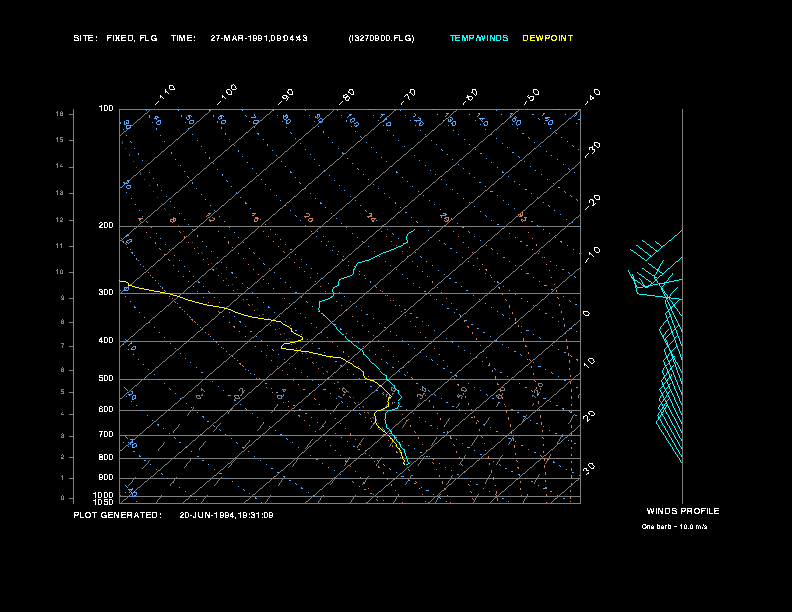Click the "-30" temperature label on right edge

click(x=593, y=149)
